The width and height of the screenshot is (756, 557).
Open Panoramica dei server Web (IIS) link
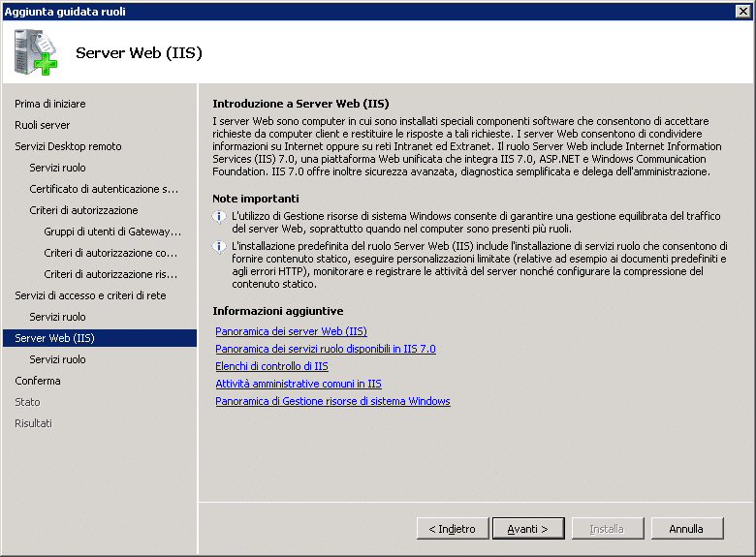pyautogui.click(x=291, y=331)
